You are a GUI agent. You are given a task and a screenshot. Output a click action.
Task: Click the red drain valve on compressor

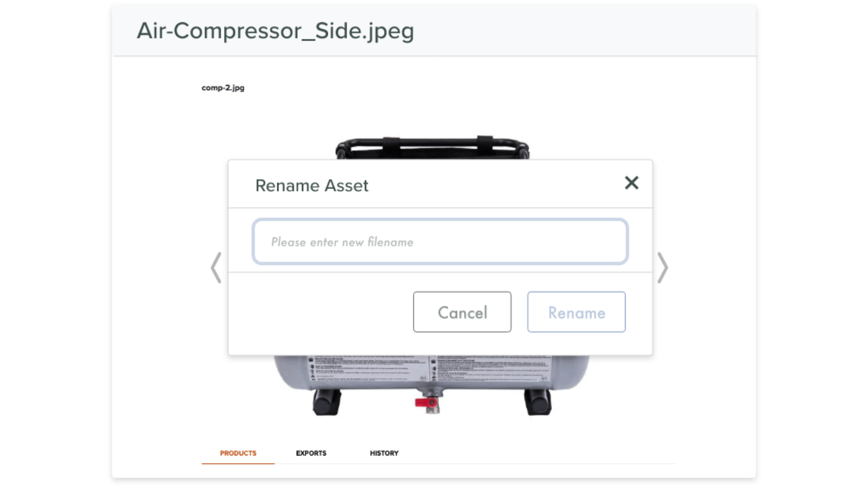pos(426,402)
